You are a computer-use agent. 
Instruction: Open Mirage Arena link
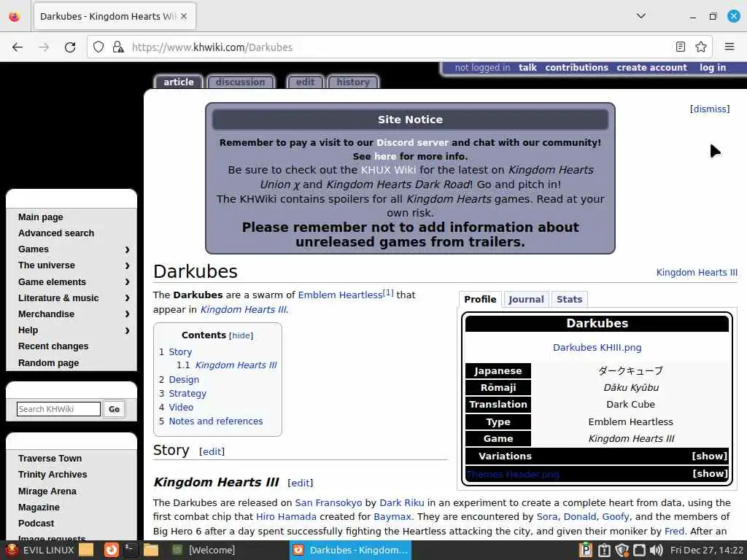tap(47, 491)
